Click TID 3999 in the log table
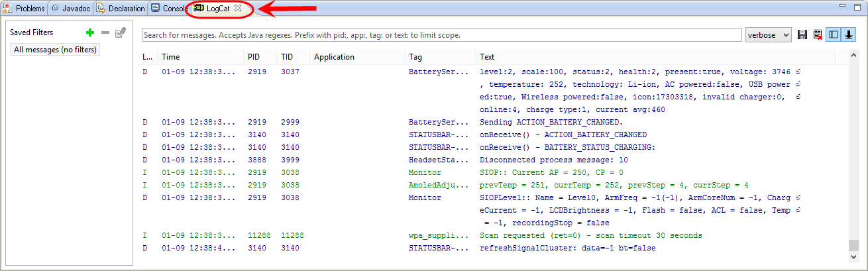The image size is (868, 271). [x=290, y=160]
